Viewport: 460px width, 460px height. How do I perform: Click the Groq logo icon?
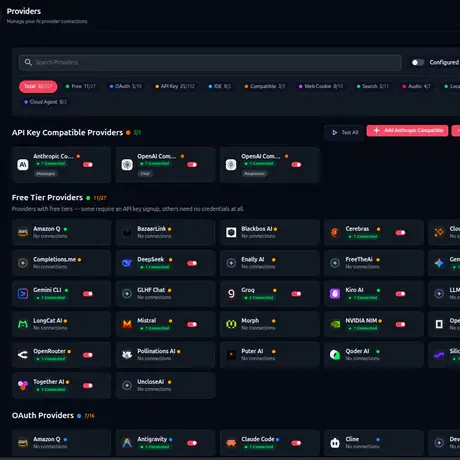[x=231, y=294]
